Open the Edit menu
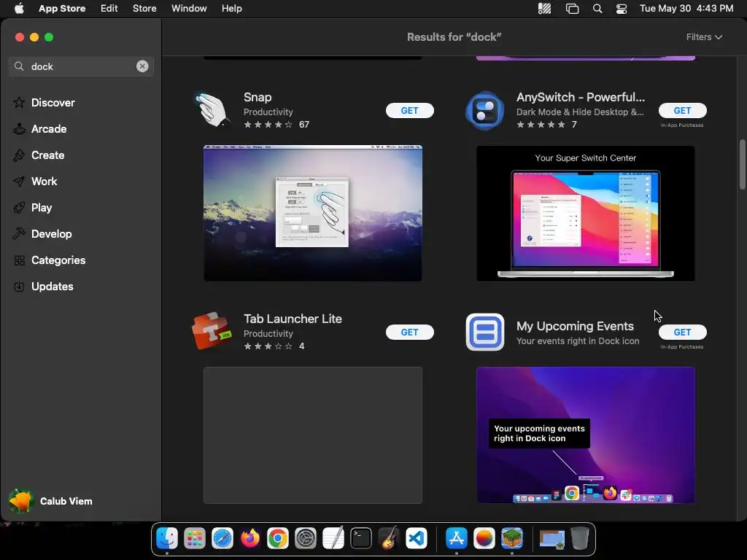Image resolution: width=747 pixels, height=560 pixels. click(109, 8)
